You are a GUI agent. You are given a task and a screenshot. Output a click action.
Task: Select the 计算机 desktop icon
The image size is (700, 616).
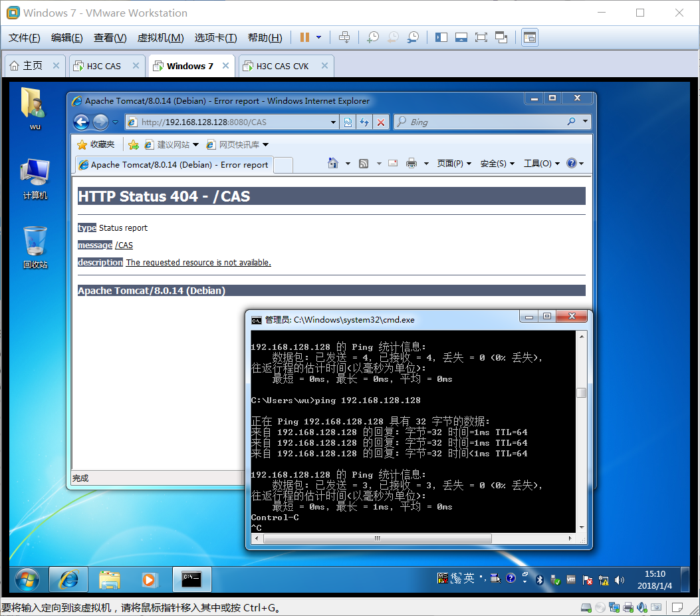click(35, 179)
